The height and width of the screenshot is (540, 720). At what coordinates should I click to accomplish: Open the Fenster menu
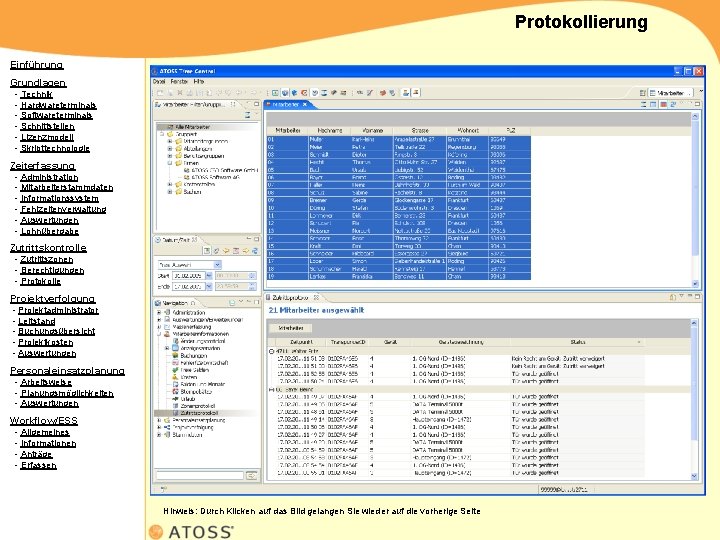(x=179, y=81)
